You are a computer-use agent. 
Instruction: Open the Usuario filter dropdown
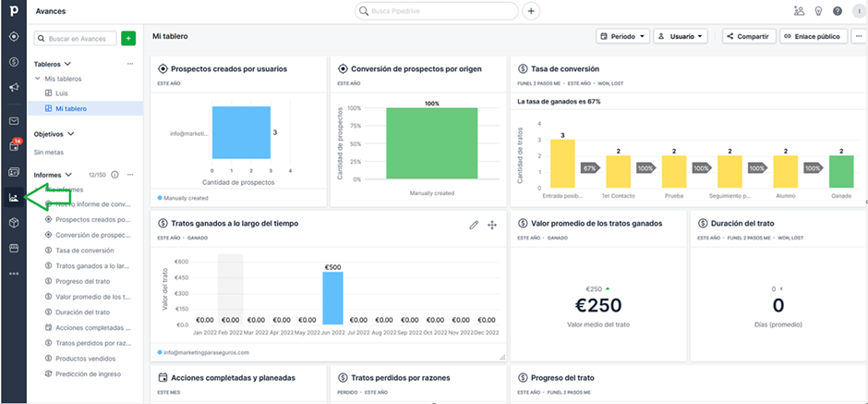pyautogui.click(x=681, y=37)
